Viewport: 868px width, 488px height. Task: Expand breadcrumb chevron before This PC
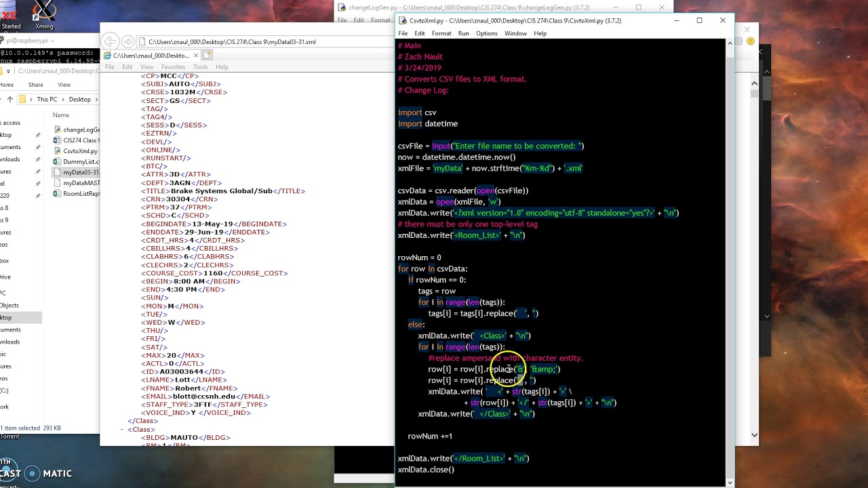[x=31, y=100]
